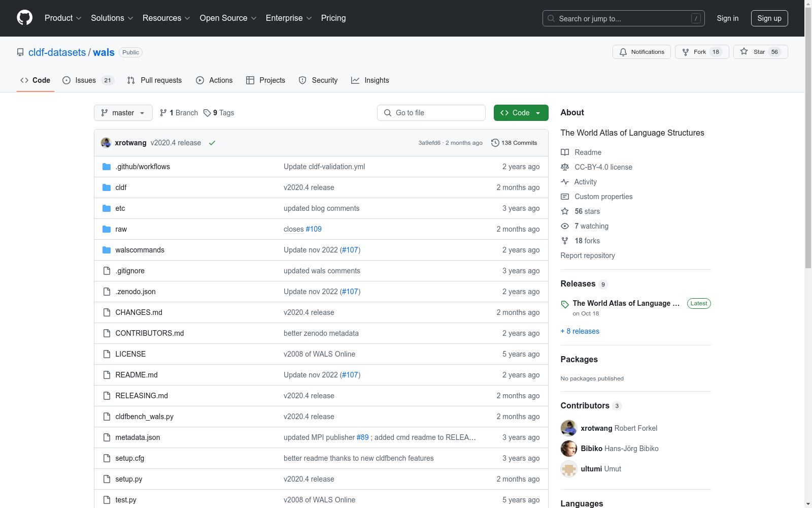Switch to the Pull requests tab
812x508 pixels.
[x=154, y=80]
